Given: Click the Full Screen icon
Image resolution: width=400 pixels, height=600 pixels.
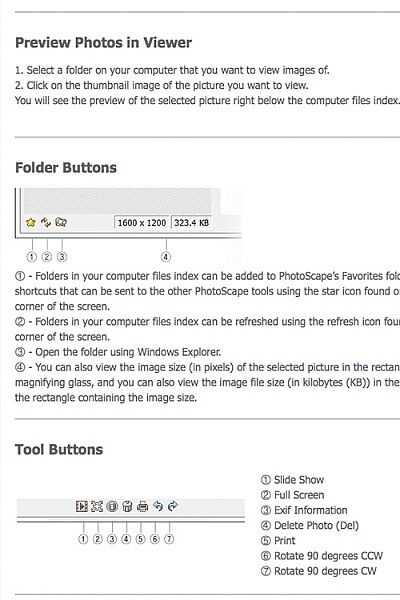Looking at the screenshot, I should tap(97, 506).
